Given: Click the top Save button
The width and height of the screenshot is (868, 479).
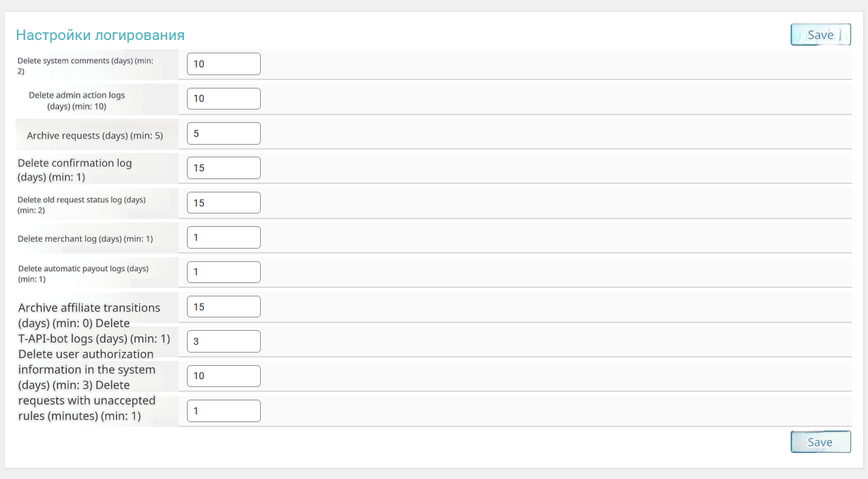Looking at the screenshot, I should click(x=820, y=34).
